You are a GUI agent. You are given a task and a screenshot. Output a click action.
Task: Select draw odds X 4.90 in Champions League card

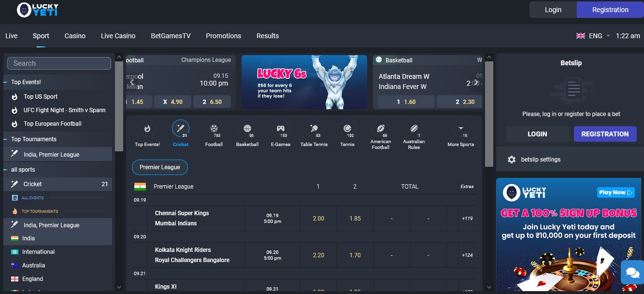click(x=172, y=102)
